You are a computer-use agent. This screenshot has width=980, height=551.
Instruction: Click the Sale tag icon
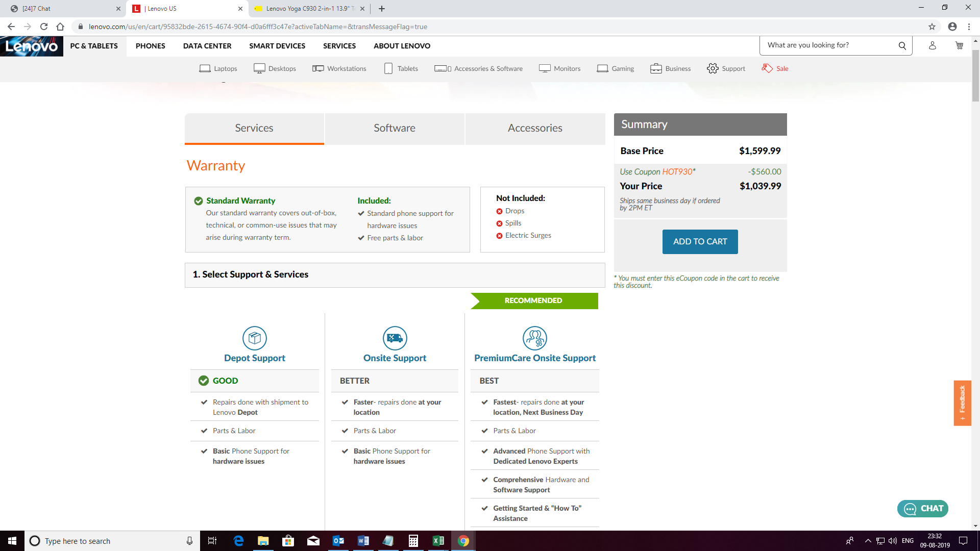coord(767,68)
